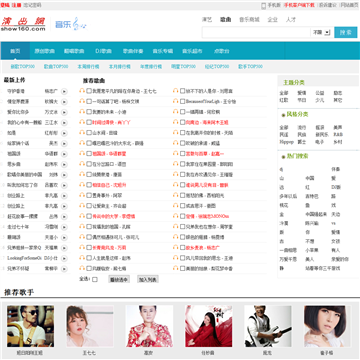The height and width of the screenshot is (360, 360).
Task: Open the 歌曲伴奏 tab
Action: coord(133,51)
